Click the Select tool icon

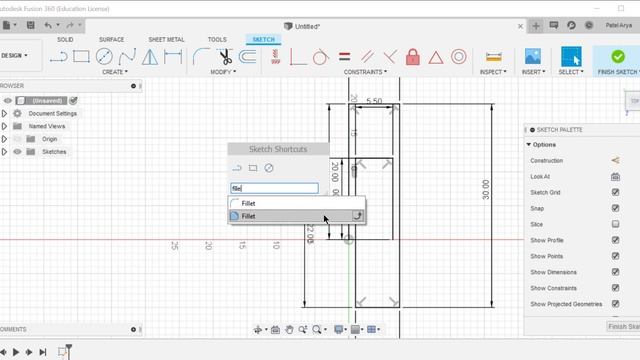(x=571, y=57)
